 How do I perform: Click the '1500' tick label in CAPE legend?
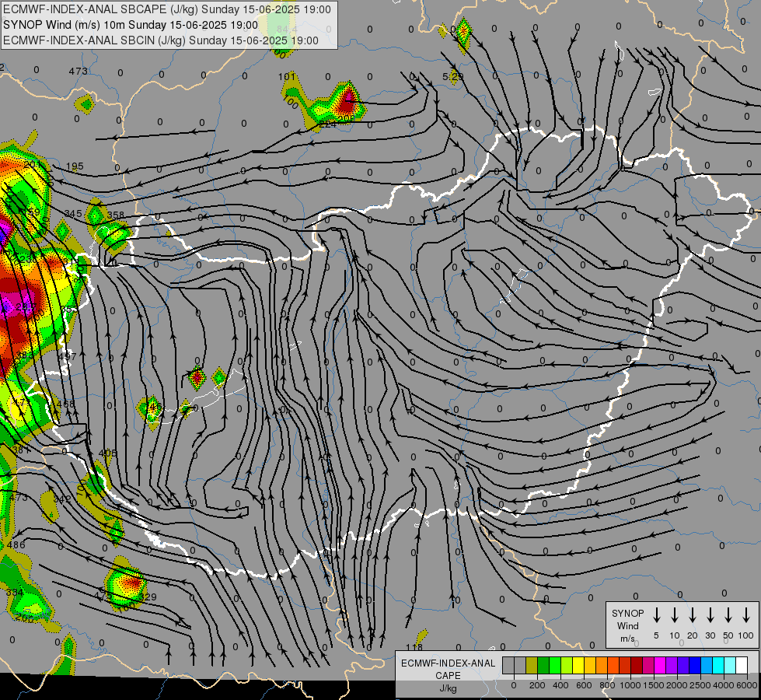point(653,685)
